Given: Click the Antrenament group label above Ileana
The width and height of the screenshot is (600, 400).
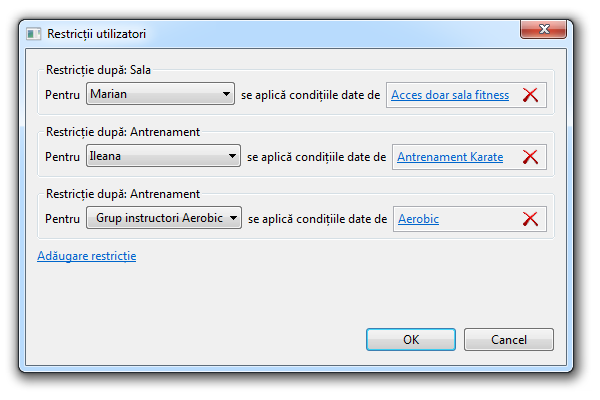Looking at the screenshot, I should click(124, 131).
